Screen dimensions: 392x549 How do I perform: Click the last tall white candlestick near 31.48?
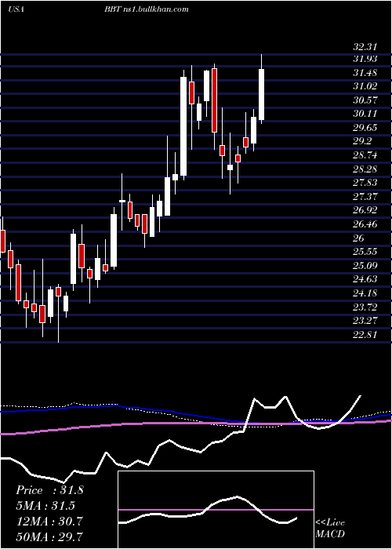tap(261, 95)
